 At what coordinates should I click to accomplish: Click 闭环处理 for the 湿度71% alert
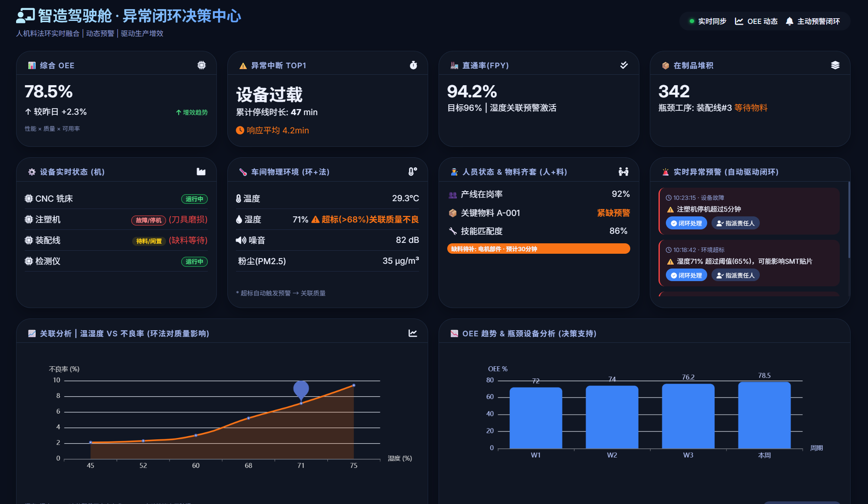click(x=686, y=275)
